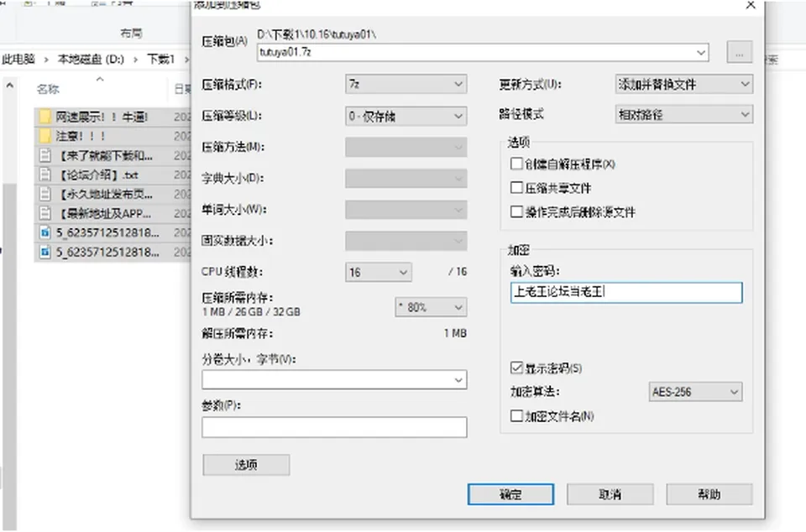The image size is (806, 532).
Task: Click 本地磁盘 (D:) in the Explorer breadcrumb
Action: coord(91,59)
